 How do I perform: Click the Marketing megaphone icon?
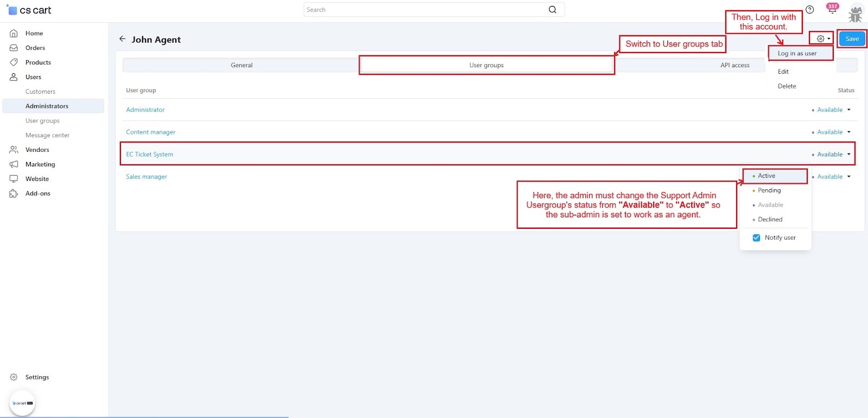(14, 164)
